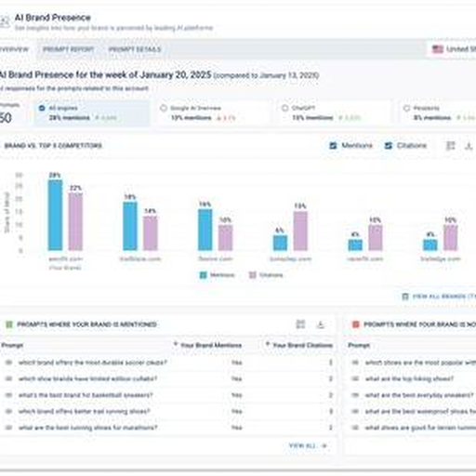
Task: Click row icon for basketball sneakers prompt
Action: [x=9, y=395]
